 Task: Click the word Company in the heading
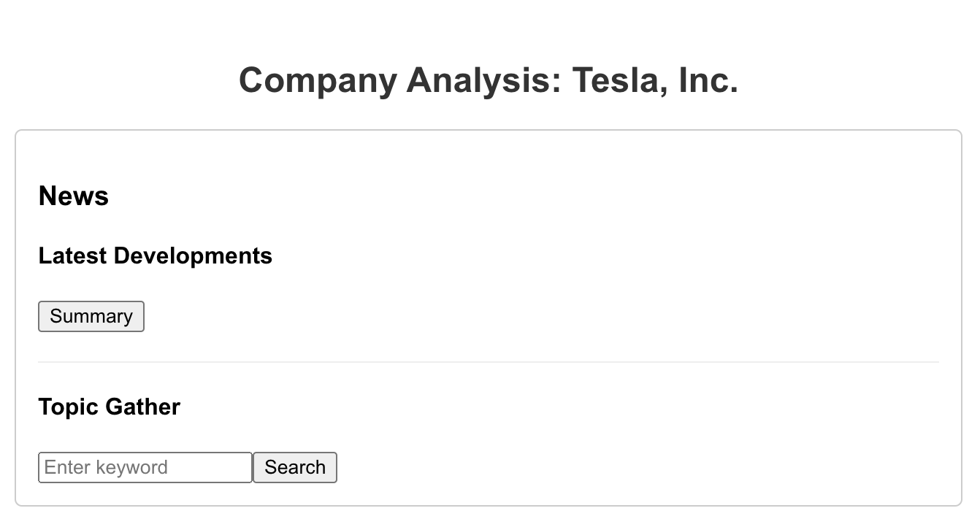click(x=318, y=80)
